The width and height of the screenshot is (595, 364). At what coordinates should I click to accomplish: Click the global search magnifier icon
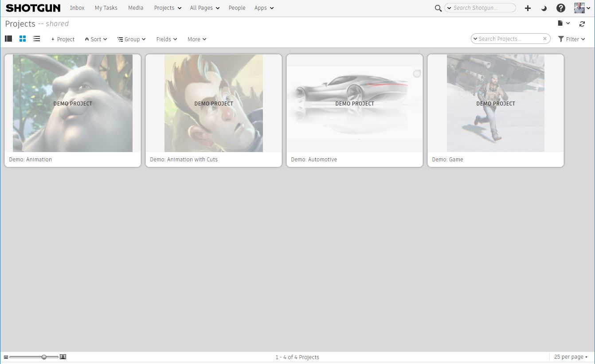pyautogui.click(x=438, y=8)
